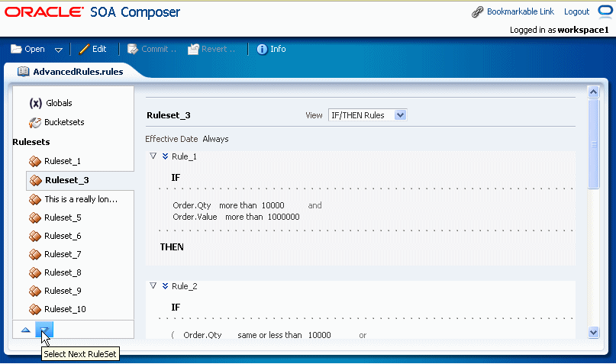Viewport: 616px width, 364px height.
Task: Select Ruleset_10 in the list
Action: click(x=65, y=309)
